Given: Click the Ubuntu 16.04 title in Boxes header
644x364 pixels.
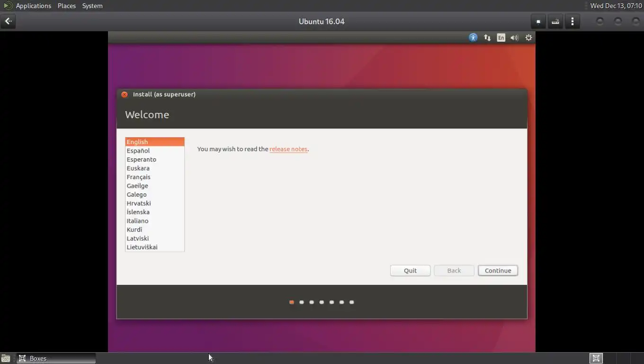Looking at the screenshot, I should (322, 21).
